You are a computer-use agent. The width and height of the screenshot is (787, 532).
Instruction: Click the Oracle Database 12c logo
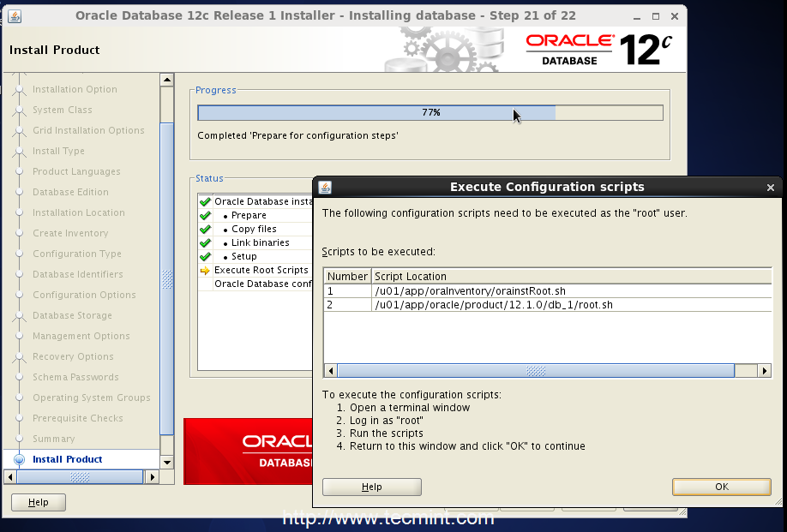pyautogui.click(x=598, y=50)
